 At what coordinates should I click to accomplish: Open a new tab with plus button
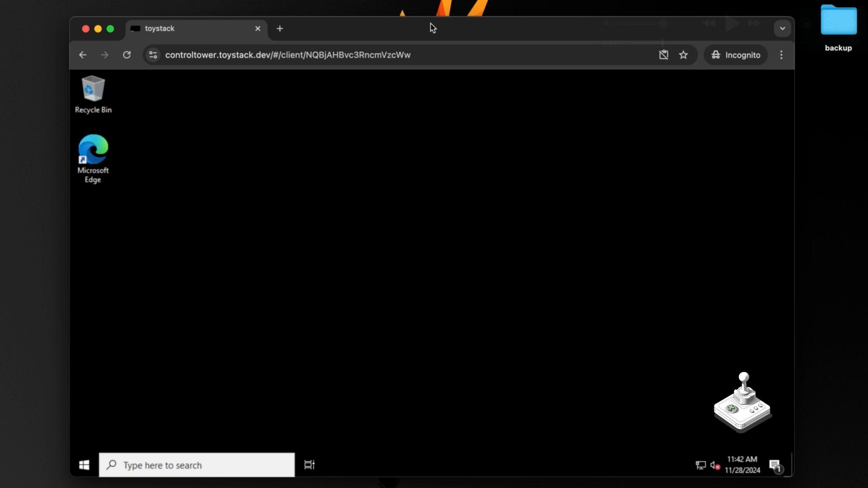[x=280, y=28]
